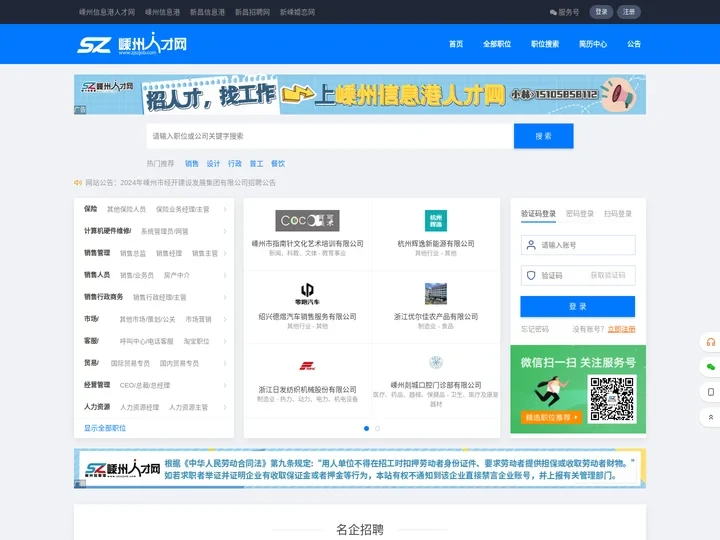Open 职位搜索 in the navigation bar
The width and height of the screenshot is (720, 540).
coord(545,44)
